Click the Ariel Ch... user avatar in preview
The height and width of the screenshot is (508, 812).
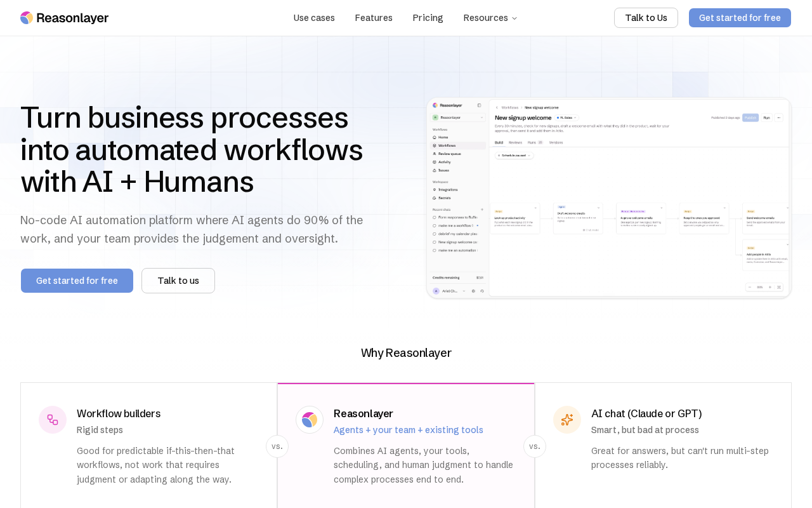click(x=436, y=291)
